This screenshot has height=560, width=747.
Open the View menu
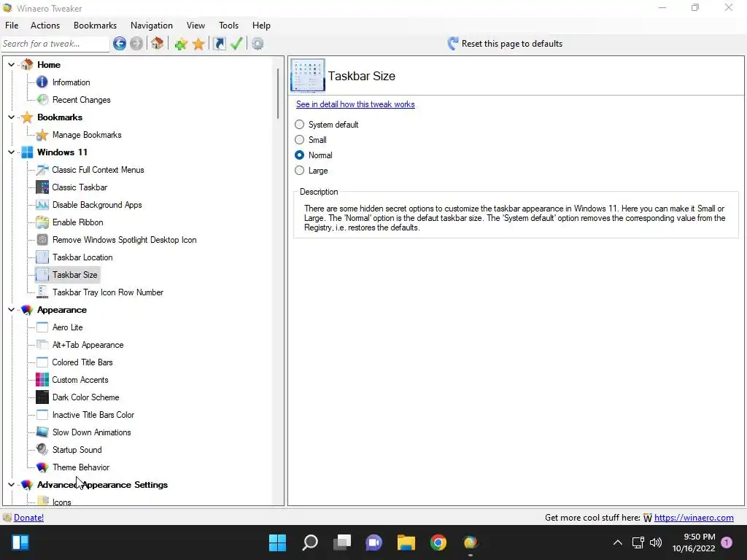pos(196,26)
